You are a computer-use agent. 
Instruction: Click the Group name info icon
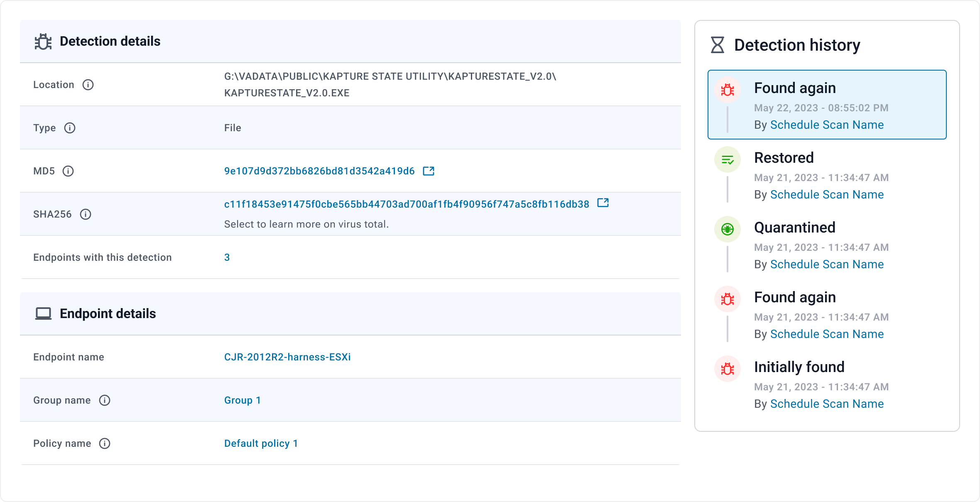click(x=105, y=400)
